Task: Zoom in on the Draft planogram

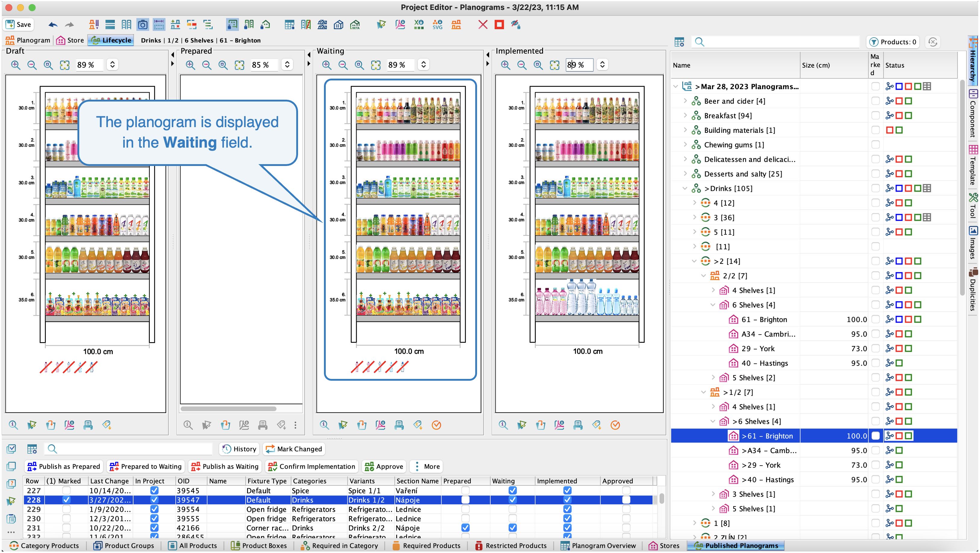Action: coord(16,65)
